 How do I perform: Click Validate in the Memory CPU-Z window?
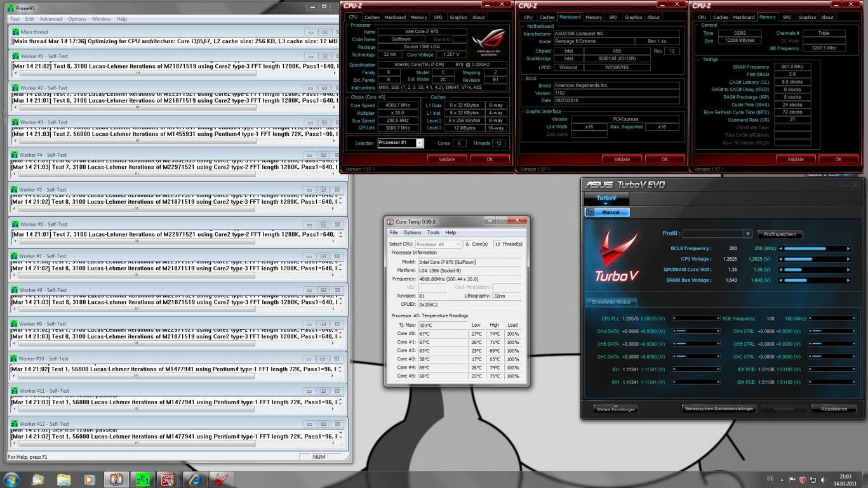tap(796, 159)
